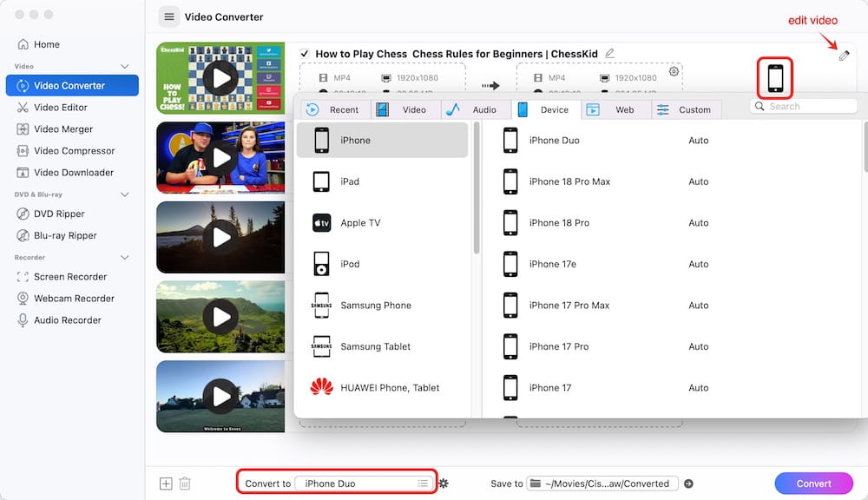Select Apple TV device category
This screenshot has height=500, width=868.
point(382,222)
